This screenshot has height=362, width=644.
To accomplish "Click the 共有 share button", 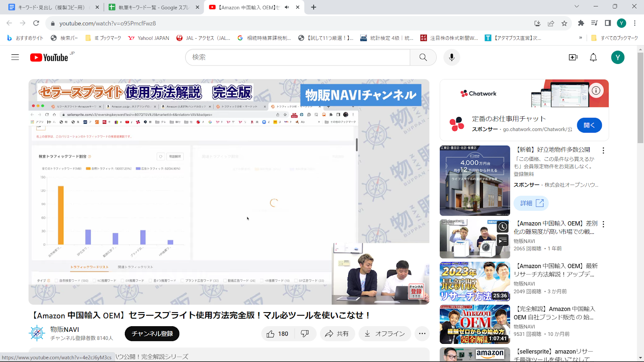I will [337, 333].
